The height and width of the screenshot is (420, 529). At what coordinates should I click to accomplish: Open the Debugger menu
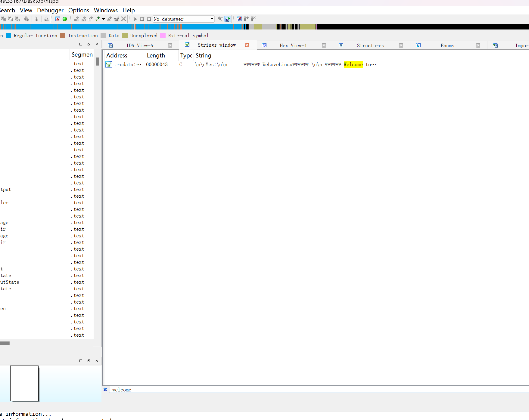(50, 10)
